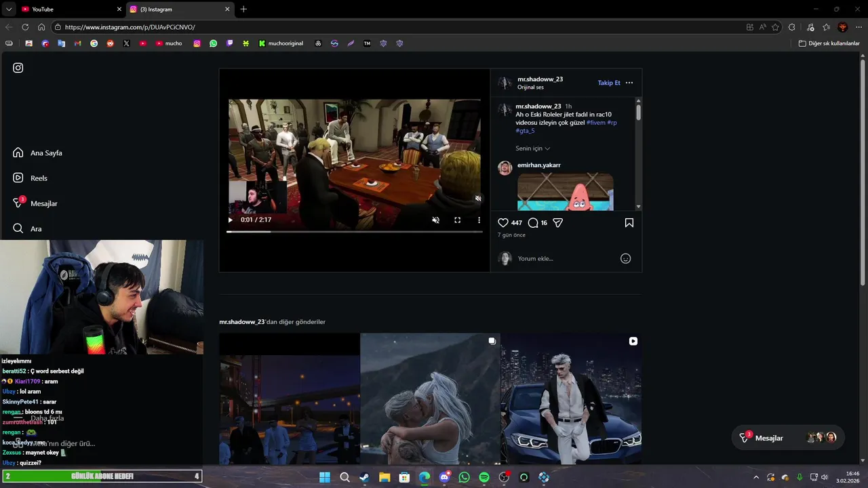Image resolution: width=868 pixels, height=488 pixels.
Task: Open the #gta_5 hashtag link
Action: pos(526,131)
